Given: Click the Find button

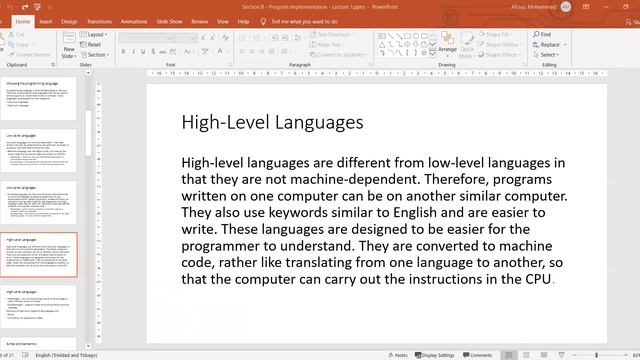Looking at the screenshot, I should 542,34.
